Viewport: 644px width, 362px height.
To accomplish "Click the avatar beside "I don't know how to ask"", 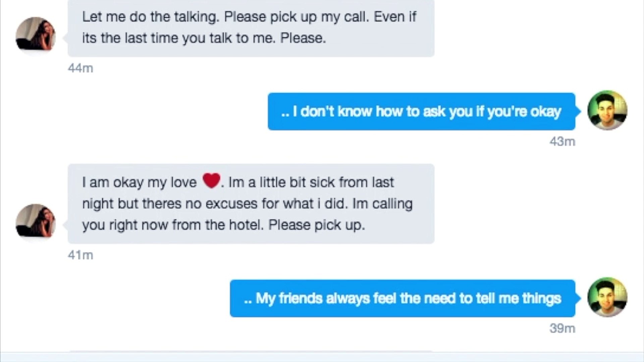I will pos(607,110).
